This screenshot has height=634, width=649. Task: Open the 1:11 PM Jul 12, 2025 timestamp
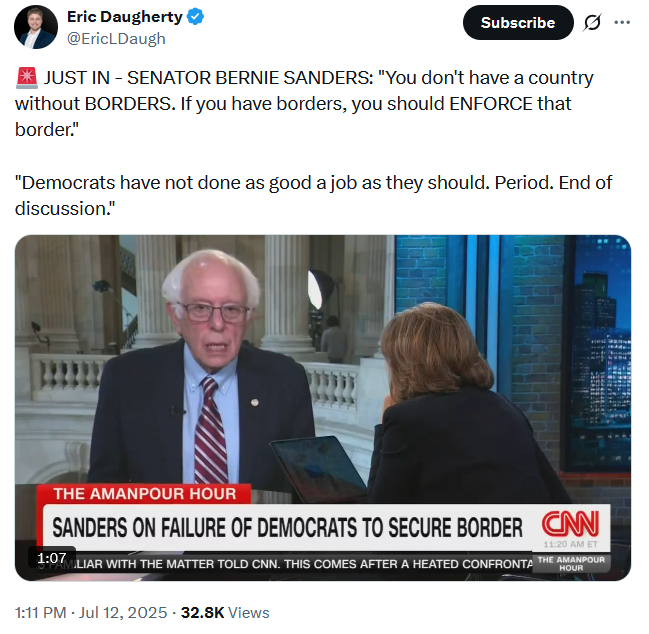tap(91, 612)
